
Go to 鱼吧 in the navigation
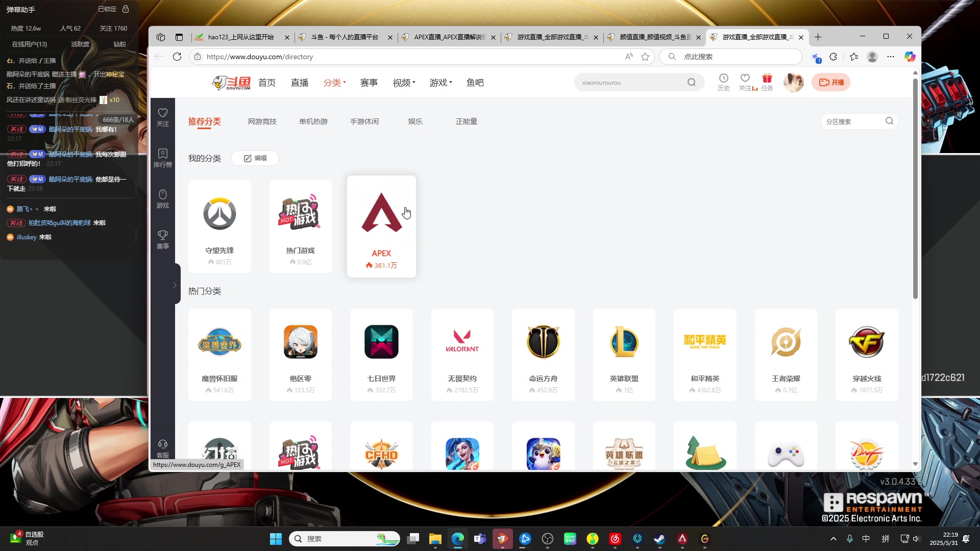tap(475, 83)
